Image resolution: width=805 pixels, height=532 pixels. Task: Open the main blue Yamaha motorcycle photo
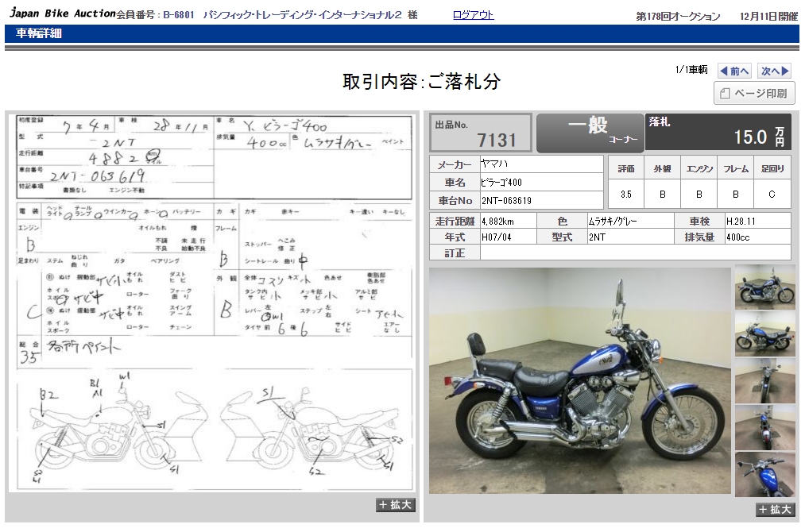coord(579,380)
